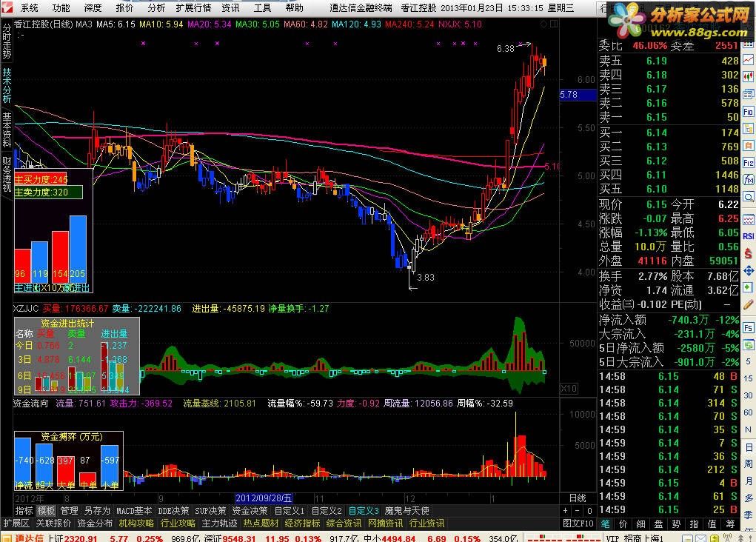The height and width of the screenshot is (542, 756).
Task: Click the 指标 indicator tab
Action: (x=24, y=510)
